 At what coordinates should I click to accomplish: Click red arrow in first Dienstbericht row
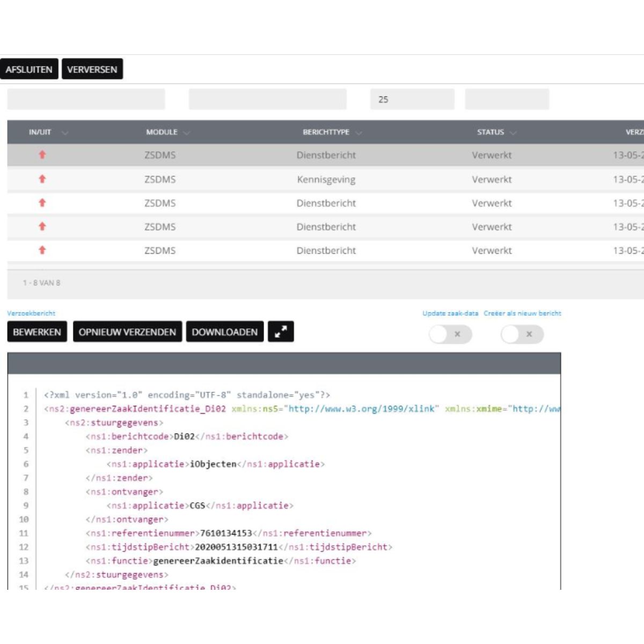pos(42,155)
